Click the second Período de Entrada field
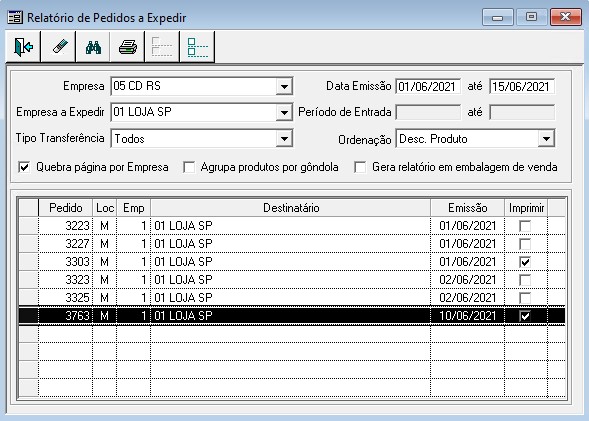The image size is (589, 421). [x=522, y=112]
